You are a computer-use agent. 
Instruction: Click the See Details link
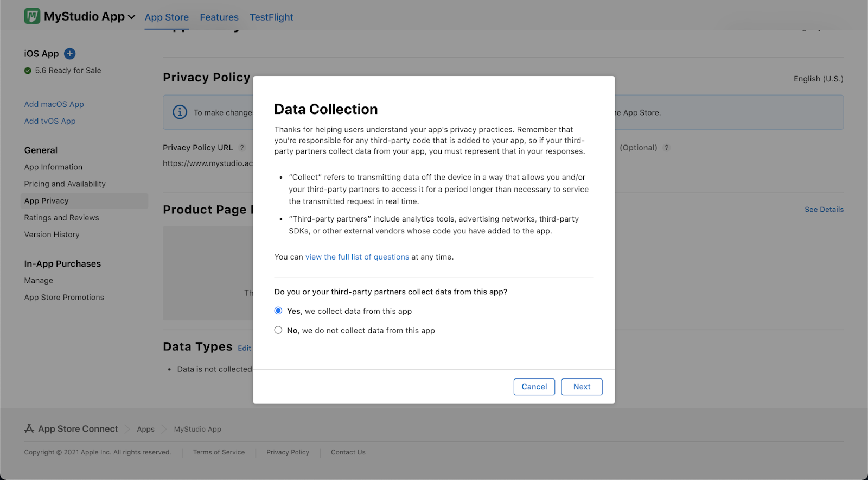coord(824,210)
